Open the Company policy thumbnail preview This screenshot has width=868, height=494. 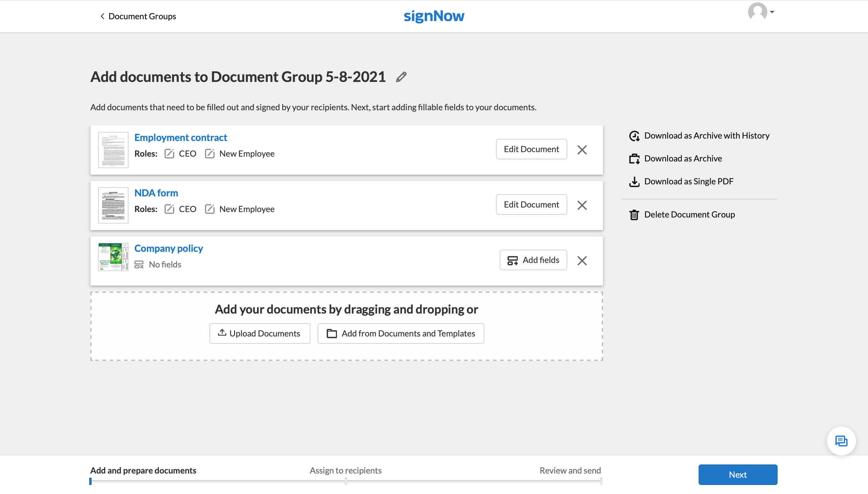[x=113, y=257]
